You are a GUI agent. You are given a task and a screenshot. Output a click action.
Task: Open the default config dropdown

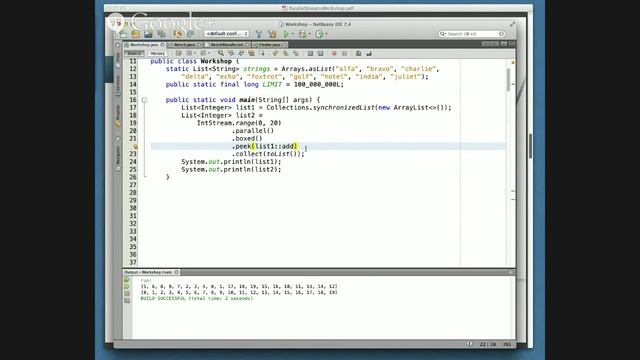(x=227, y=33)
